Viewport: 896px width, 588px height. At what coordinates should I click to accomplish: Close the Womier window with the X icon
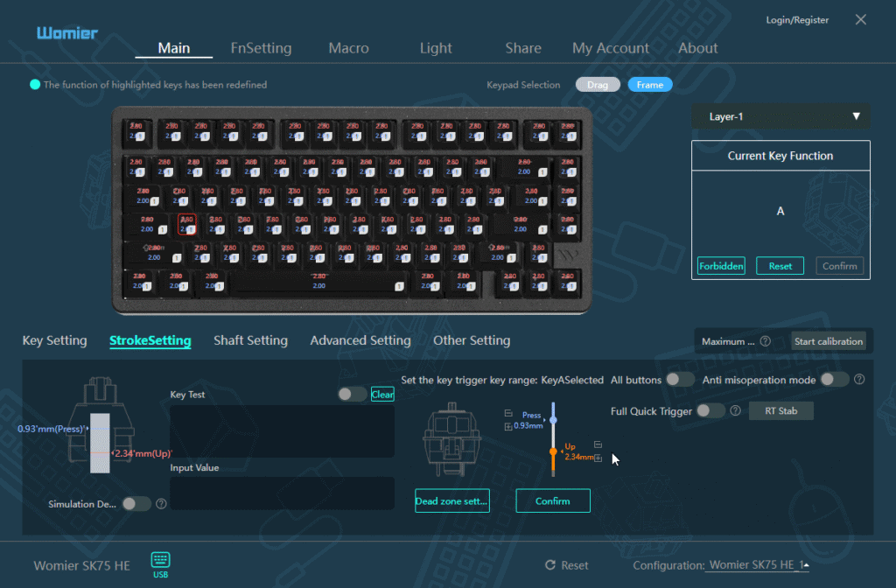tap(861, 19)
